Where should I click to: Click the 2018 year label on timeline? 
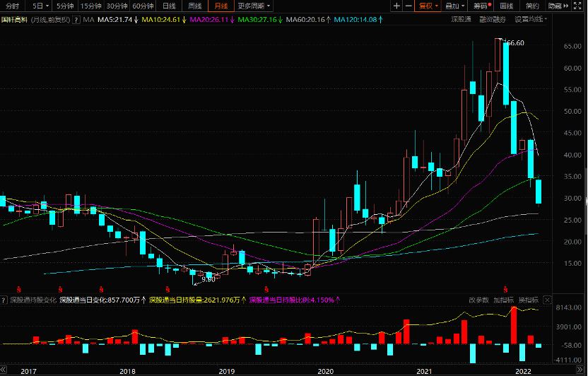click(127, 371)
